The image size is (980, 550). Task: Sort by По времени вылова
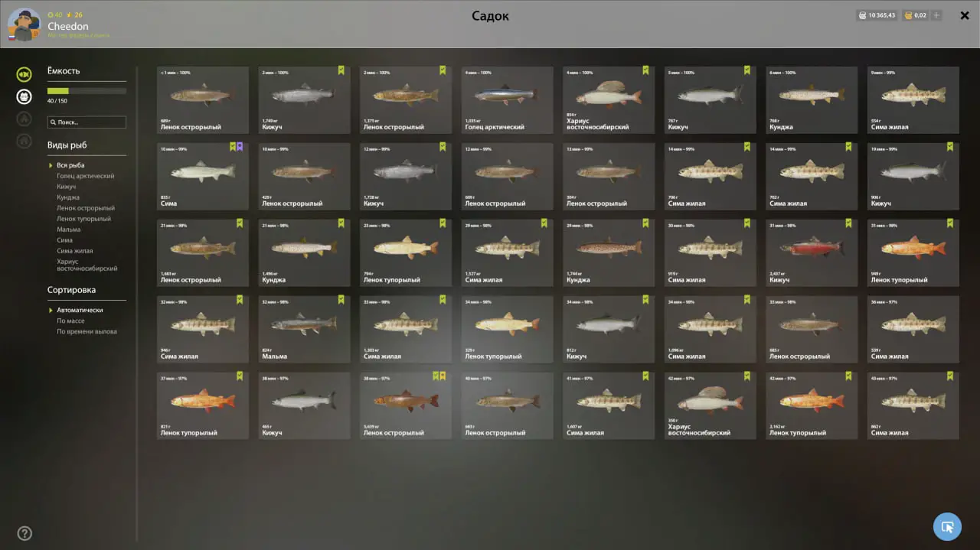pyautogui.click(x=87, y=331)
